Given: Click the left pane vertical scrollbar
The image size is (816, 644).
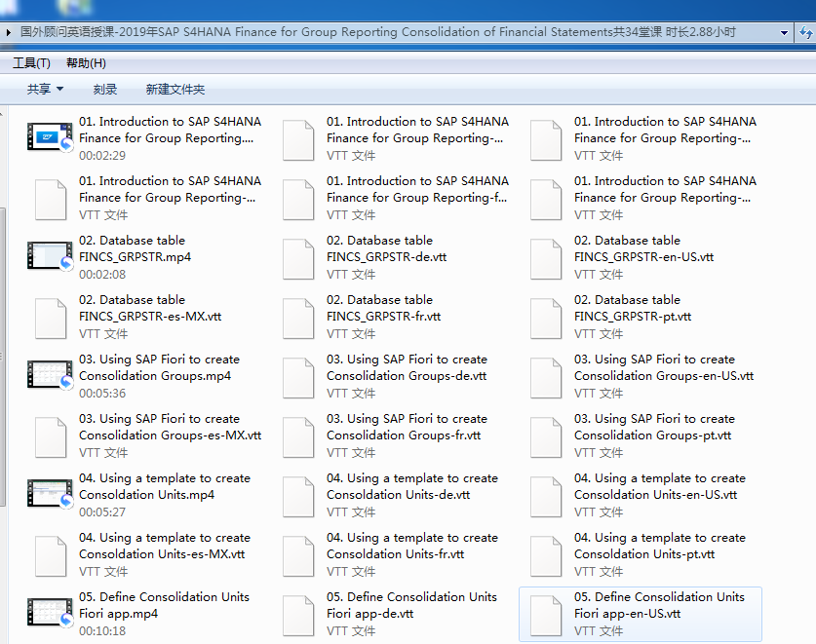Looking at the screenshot, I should 3,357.
